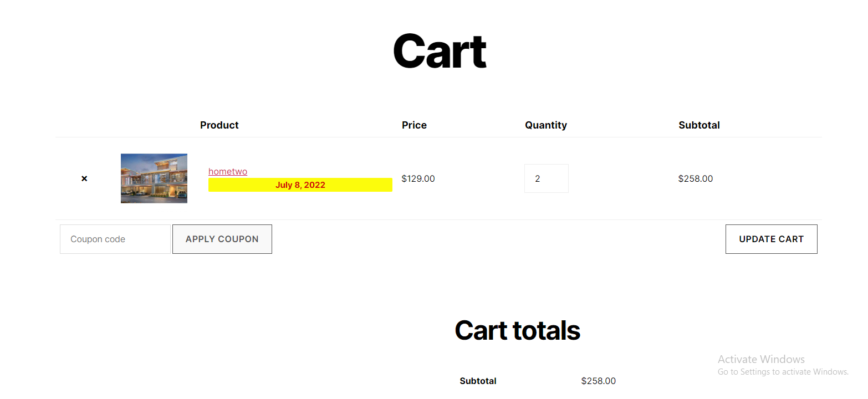Open the hometwo product thumbnail image
The width and height of the screenshot is (868, 399).
154,178
